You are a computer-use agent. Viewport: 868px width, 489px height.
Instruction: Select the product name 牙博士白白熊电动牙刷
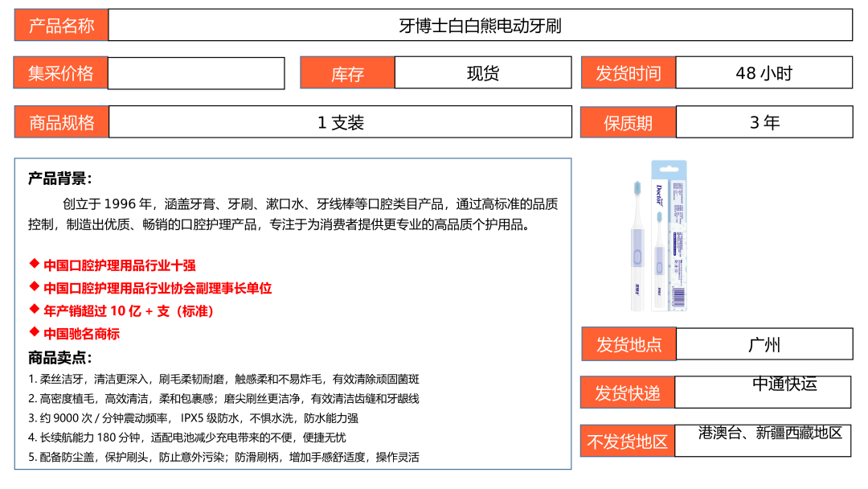tap(480, 26)
